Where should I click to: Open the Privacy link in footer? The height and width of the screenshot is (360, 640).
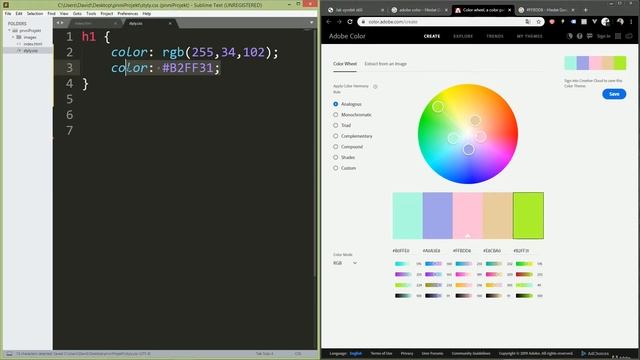pos(407,353)
